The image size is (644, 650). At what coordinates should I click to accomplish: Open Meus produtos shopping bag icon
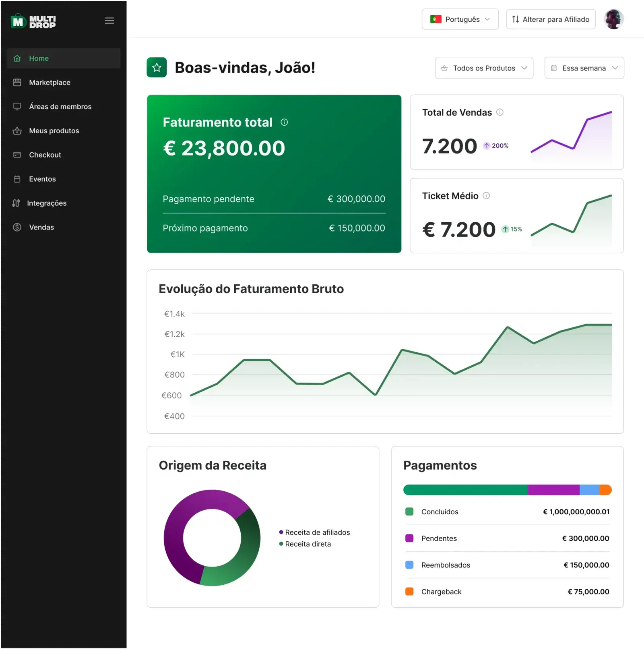click(x=17, y=130)
